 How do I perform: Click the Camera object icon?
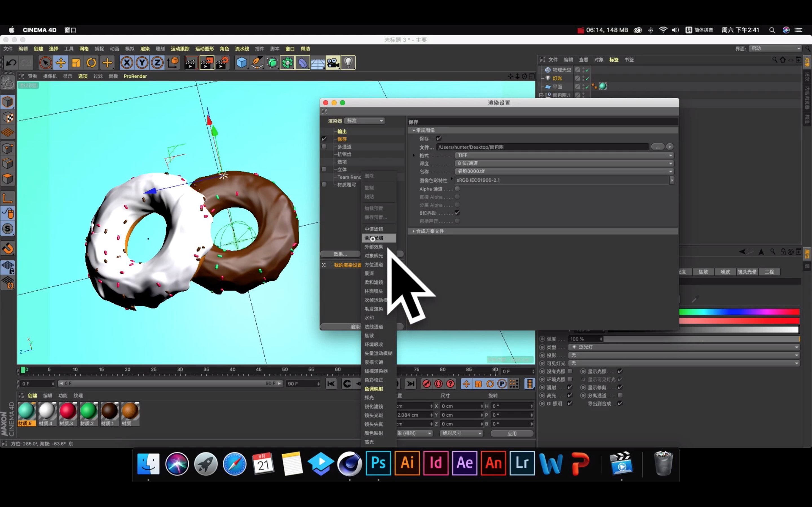(333, 63)
